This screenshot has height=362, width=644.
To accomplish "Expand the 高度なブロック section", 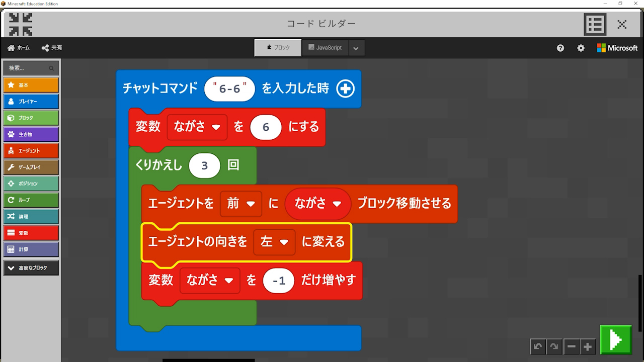I will (31, 268).
